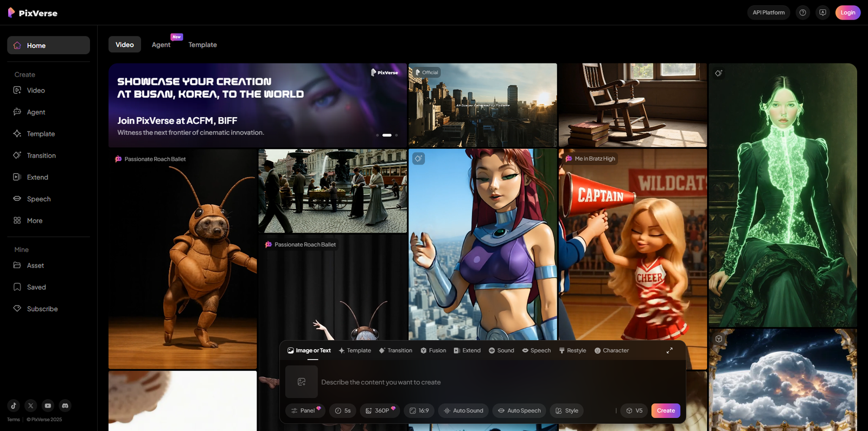Select Fusion tab in creation panel
This screenshot has width=868, height=431.
point(433,351)
